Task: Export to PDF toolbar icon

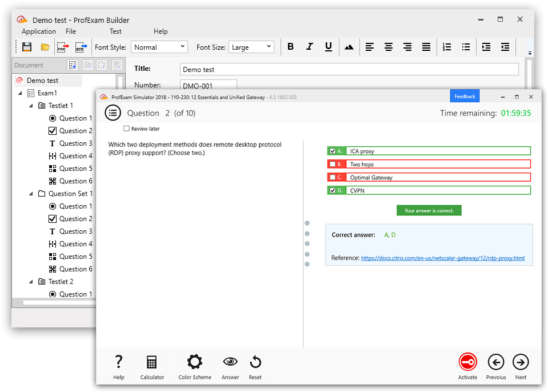Action: 63,47
